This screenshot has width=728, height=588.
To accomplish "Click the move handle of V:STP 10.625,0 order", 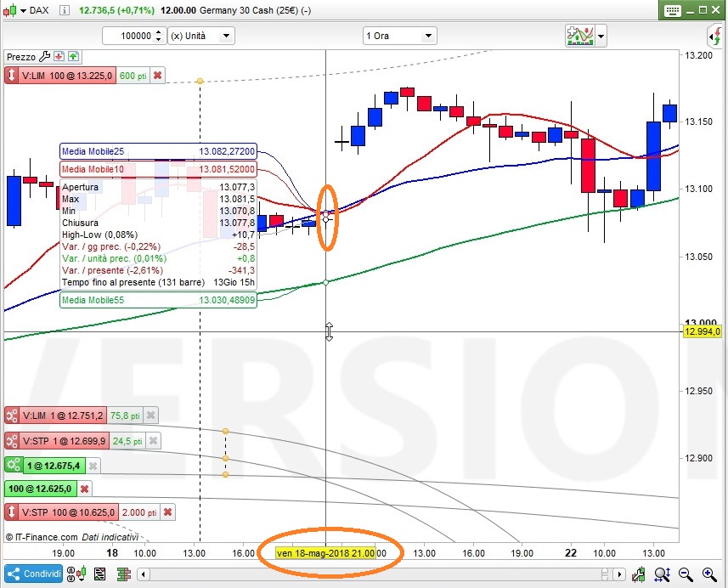I will [12, 512].
